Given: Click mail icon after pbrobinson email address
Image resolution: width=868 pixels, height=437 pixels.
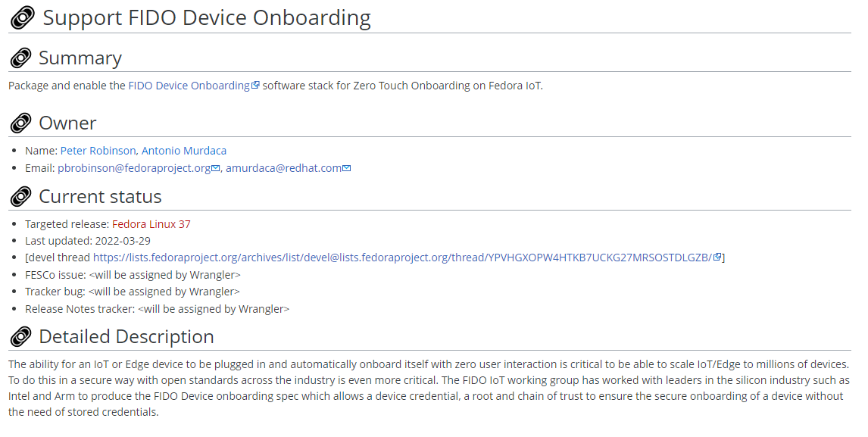Looking at the screenshot, I should click(216, 168).
